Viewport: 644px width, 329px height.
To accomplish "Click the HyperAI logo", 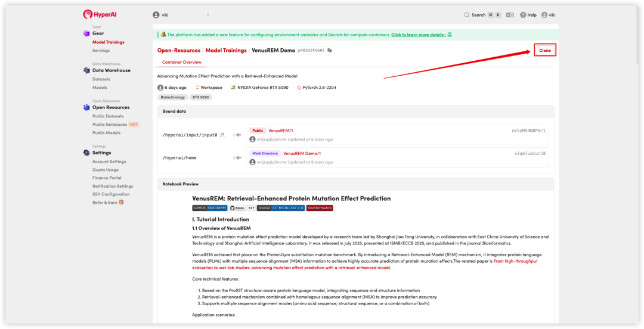I will tap(100, 14).
